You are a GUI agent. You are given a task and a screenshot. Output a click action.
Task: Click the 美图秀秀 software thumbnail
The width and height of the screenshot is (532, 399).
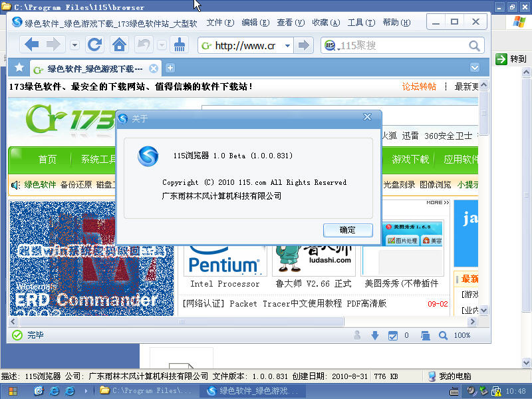coord(402,247)
